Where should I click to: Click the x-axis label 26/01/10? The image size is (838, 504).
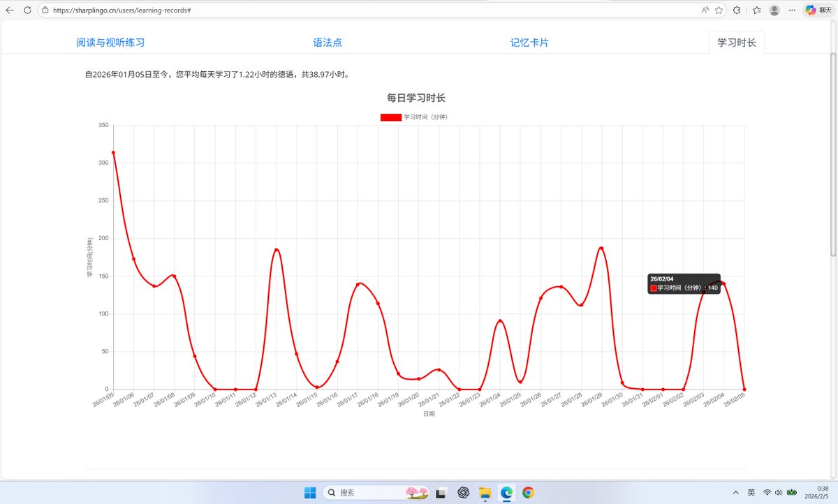tap(205, 401)
